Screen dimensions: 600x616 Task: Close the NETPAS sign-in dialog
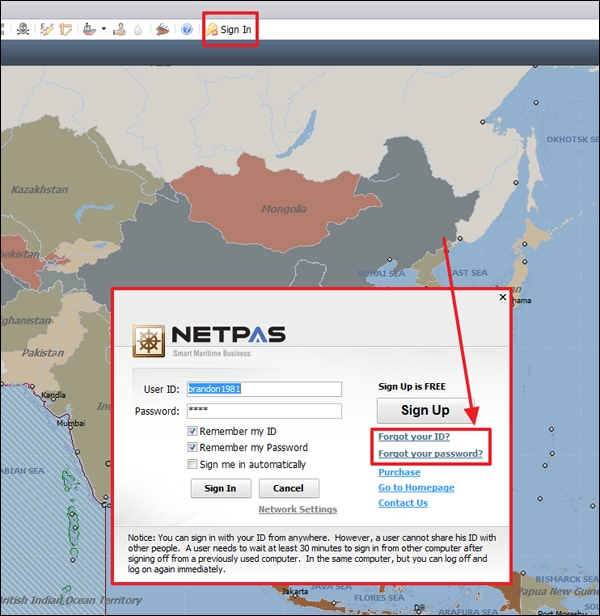point(503,297)
